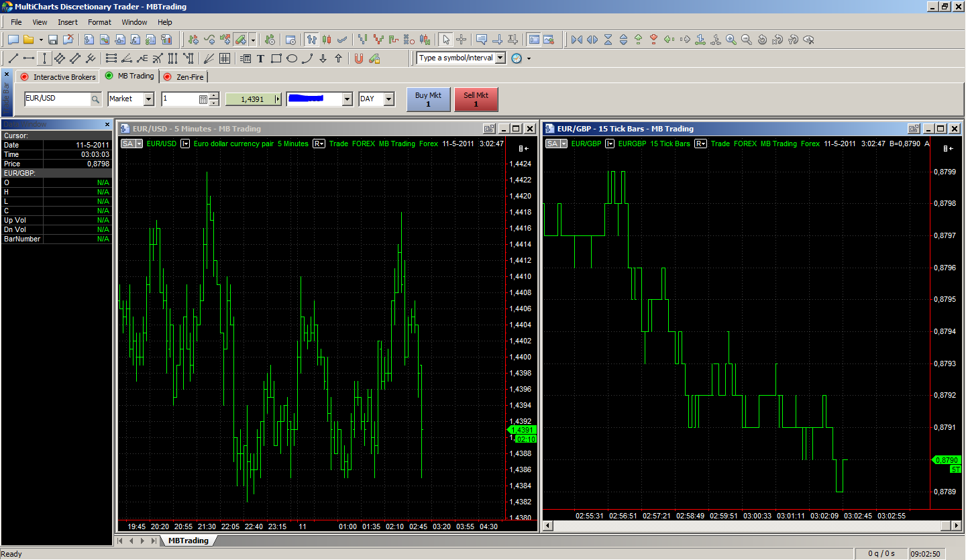Click the Sell Mkt button
This screenshot has height=560, width=966.
(476, 99)
